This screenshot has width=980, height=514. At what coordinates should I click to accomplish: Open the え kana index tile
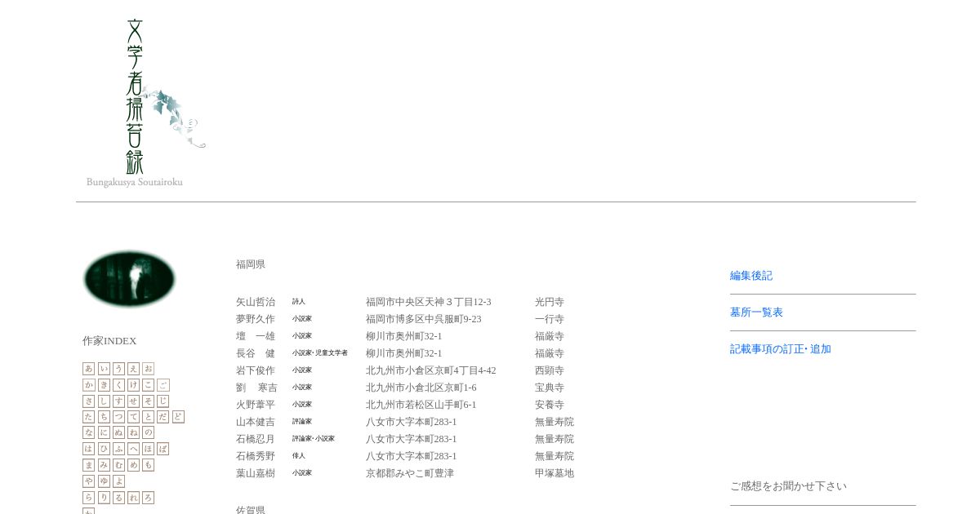click(133, 369)
